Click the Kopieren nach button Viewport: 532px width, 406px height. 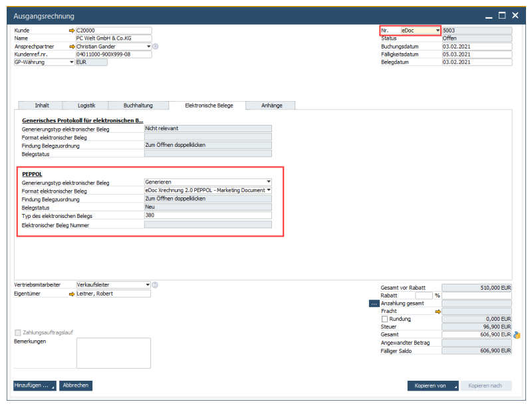coord(485,386)
